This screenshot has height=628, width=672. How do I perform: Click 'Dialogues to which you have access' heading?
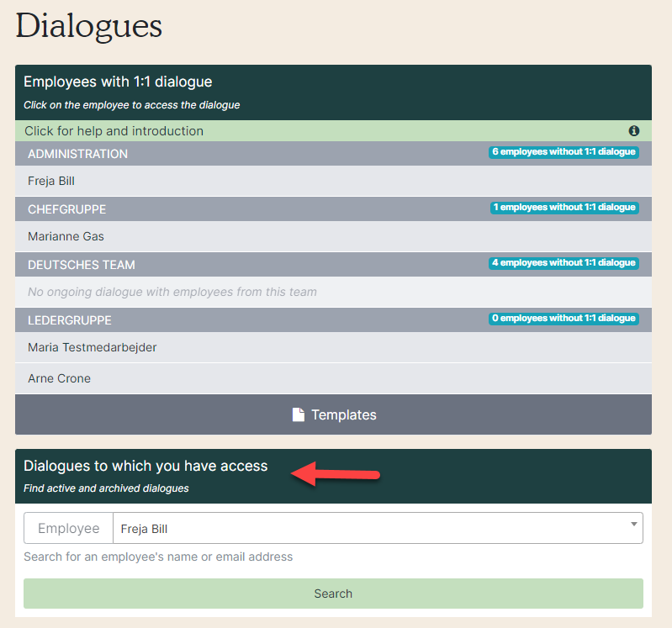[146, 466]
